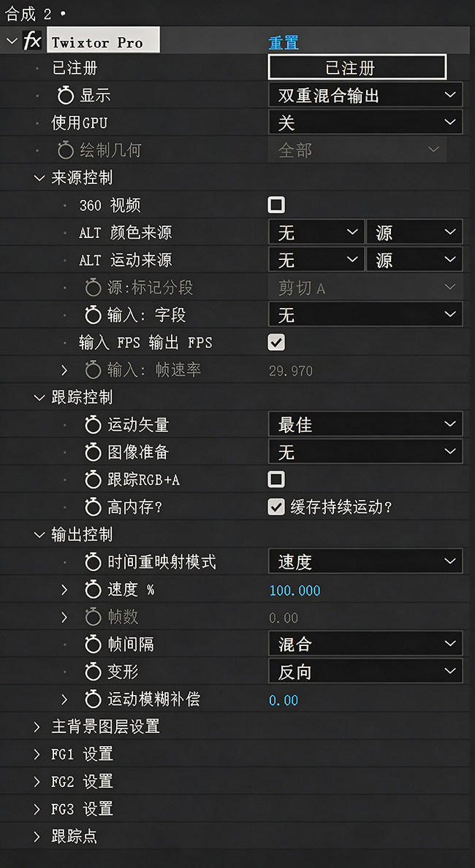Click the stopwatch icon next to 显示

66,96
